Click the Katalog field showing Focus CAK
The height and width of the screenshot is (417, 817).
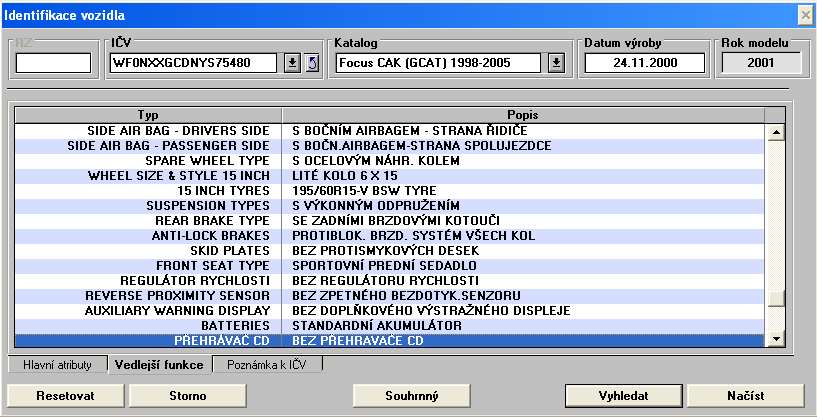(439, 64)
